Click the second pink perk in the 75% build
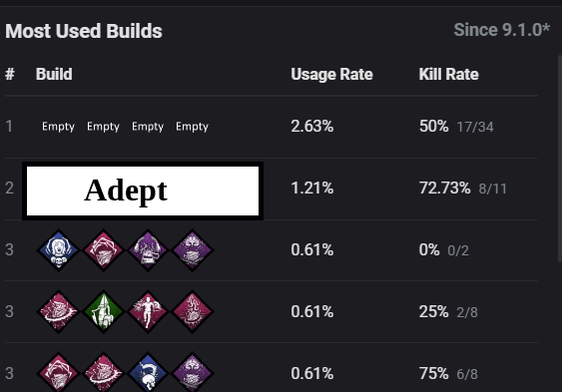 pyautogui.click(x=103, y=372)
